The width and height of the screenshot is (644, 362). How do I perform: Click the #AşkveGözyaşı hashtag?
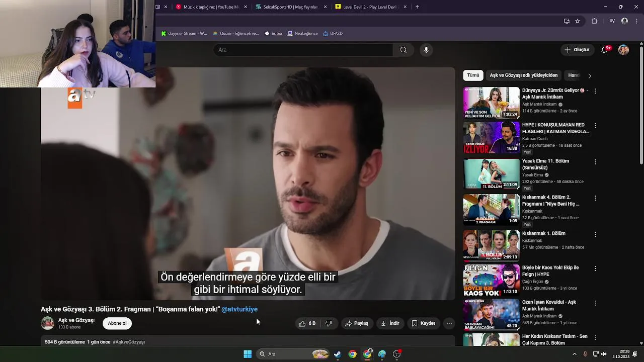coord(129,342)
